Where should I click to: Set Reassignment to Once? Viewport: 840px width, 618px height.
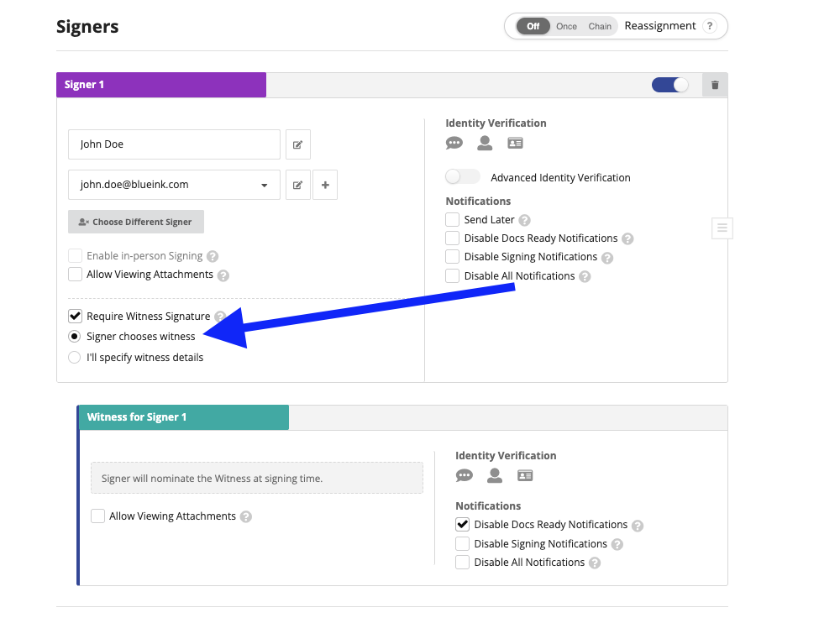[566, 26]
